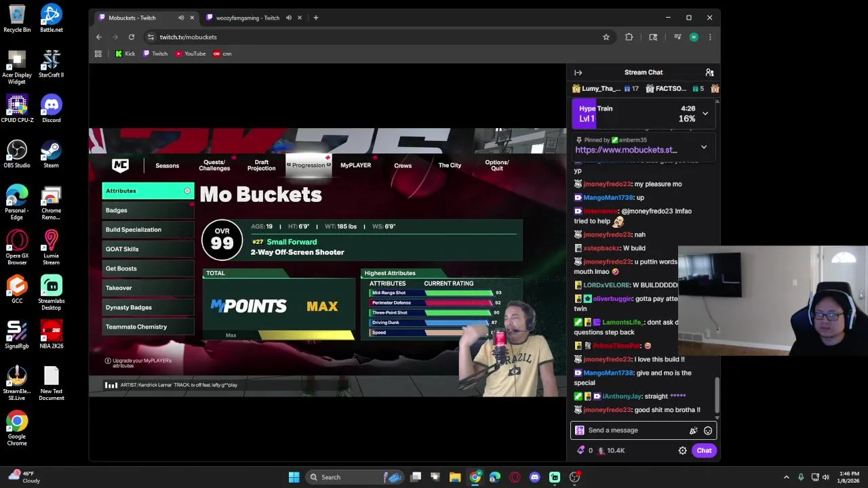This screenshot has height=488, width=868.
Task: Open Discord from the taskbar
Action: (534, 477)
